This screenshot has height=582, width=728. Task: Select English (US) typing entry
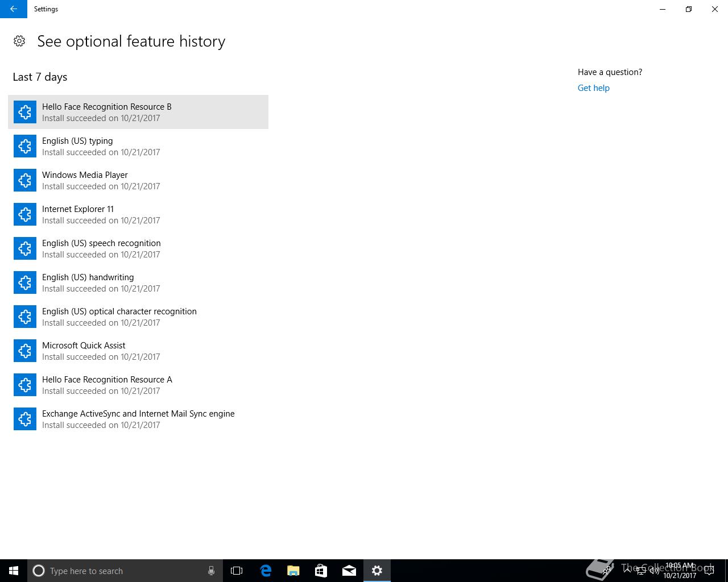138,146
